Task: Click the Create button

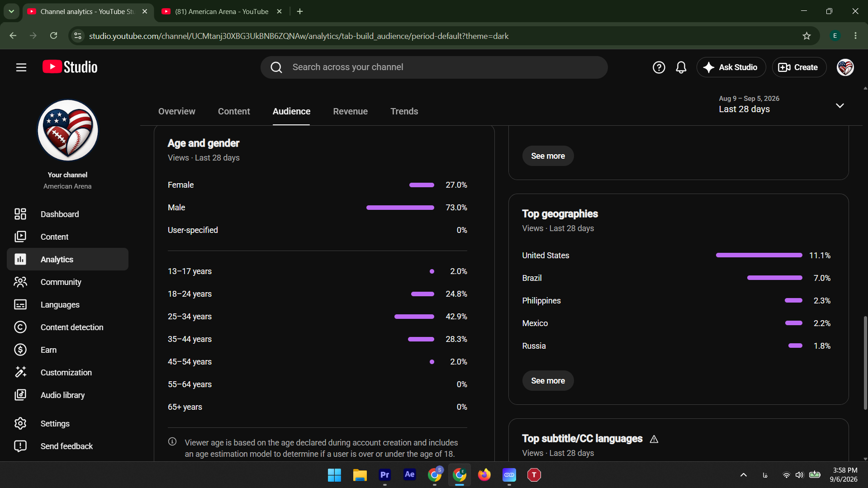Action: [799, 67]
